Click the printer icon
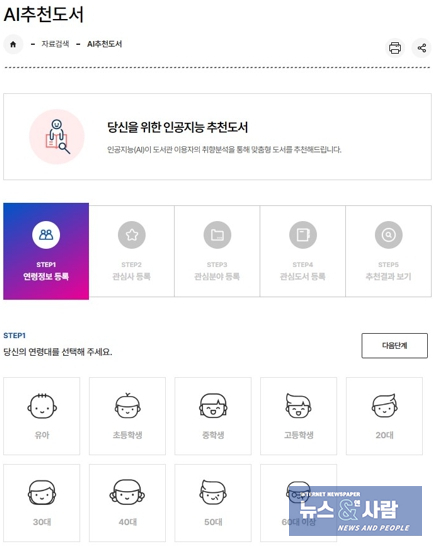Image resolution: width=433 pixels, height=546 pixels. (x=395, y=48)
